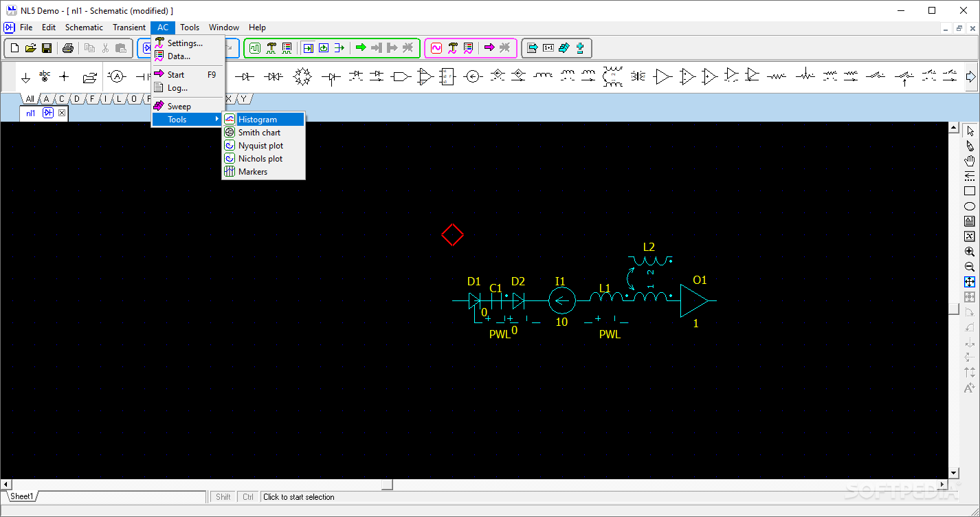Image resolution: width=980 pixels, height=517 pixels.
Task: Select Markers from Tools submenu
Action: [x=263, y=172]
